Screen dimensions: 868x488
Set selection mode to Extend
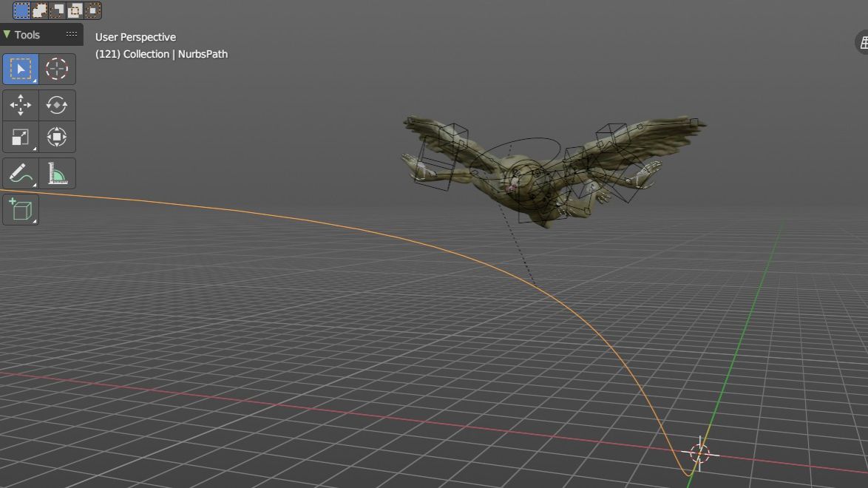click(x=40, y=10)
